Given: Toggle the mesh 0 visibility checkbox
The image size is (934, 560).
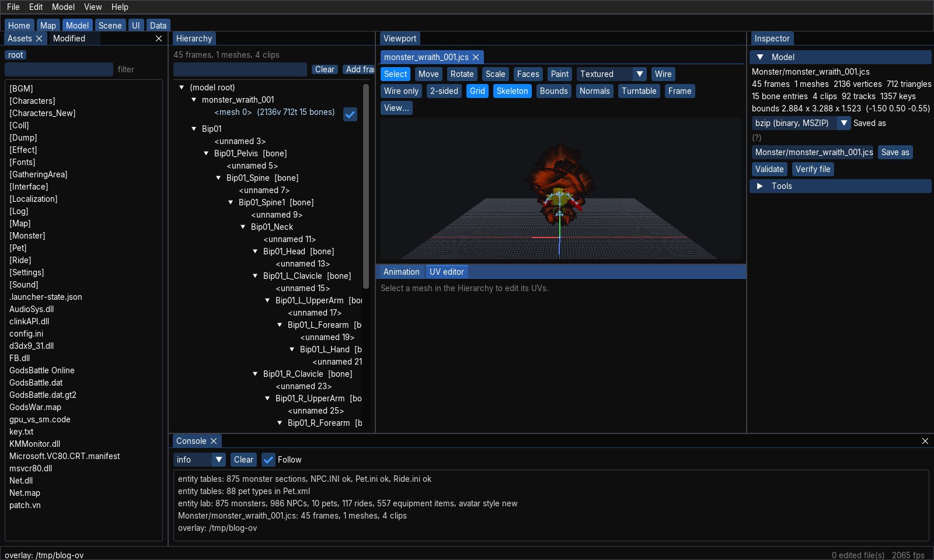Looking at the screenshot, I should click(350, 114).
